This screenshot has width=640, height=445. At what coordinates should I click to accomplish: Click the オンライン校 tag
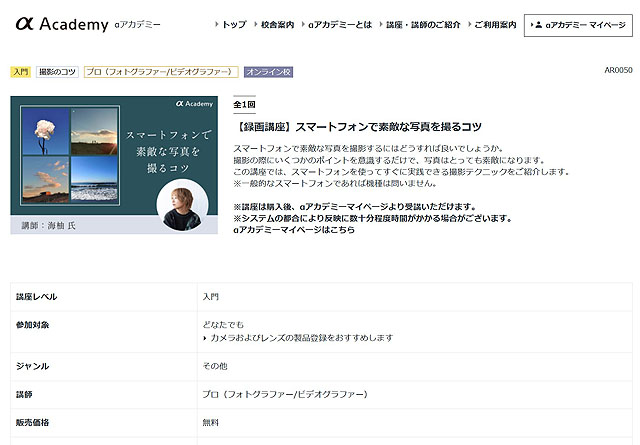tap(268, 72)
